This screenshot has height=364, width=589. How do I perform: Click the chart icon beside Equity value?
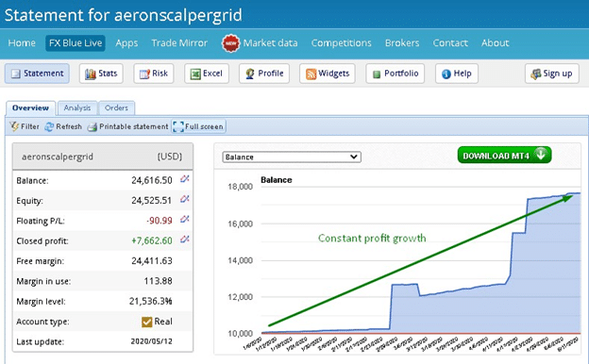184,199
